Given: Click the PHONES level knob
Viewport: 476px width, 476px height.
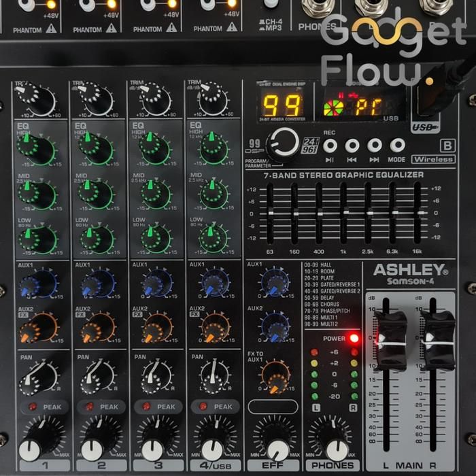Looking at the screenshot, I should [332, 441].
